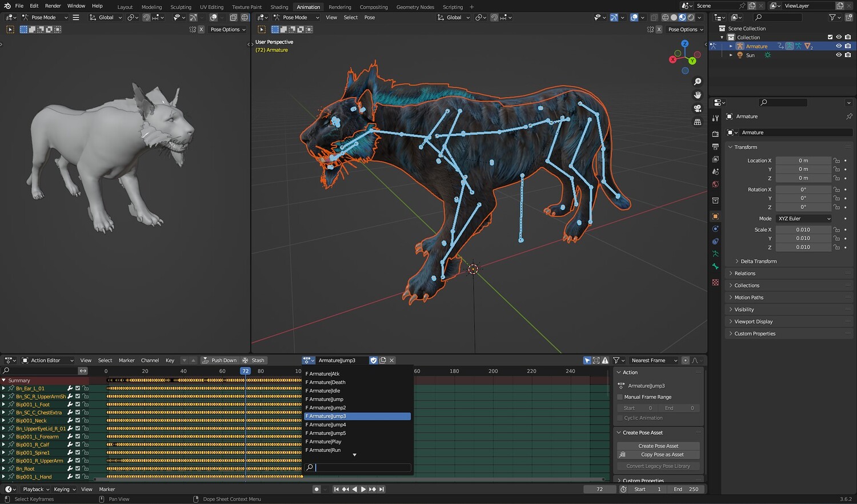Viewport: 857px width, 504px height.
Task: Click the new collection icon in the outliner
Action: [848, 17]
